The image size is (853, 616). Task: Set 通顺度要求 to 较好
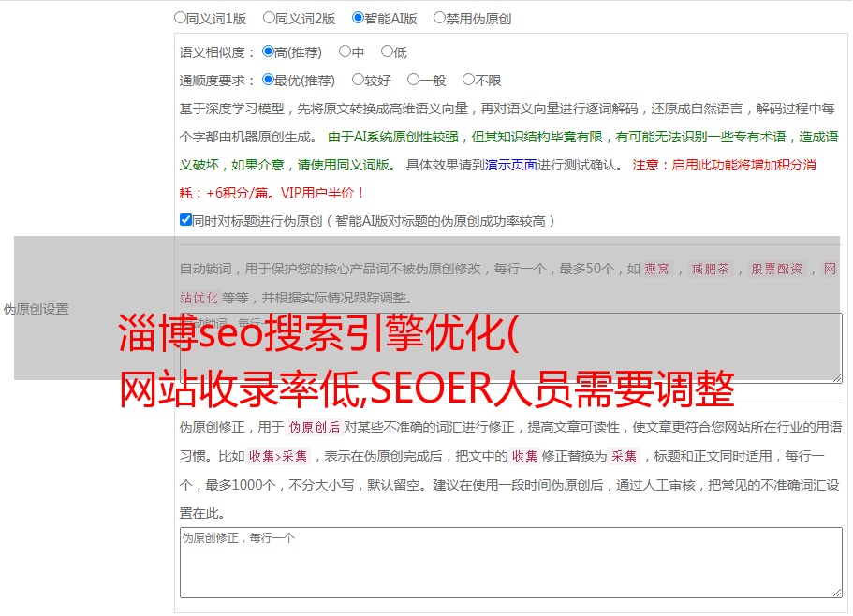[358, 80]
